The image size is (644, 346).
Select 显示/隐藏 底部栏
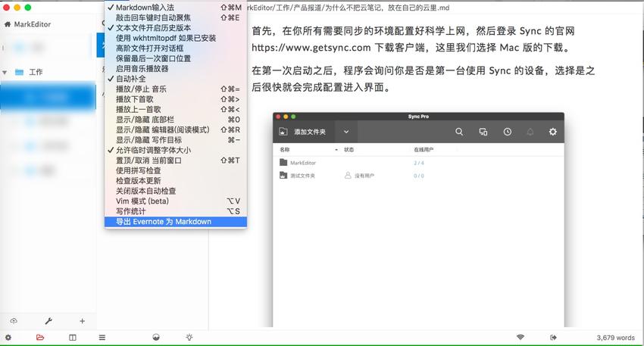(176, 120)
